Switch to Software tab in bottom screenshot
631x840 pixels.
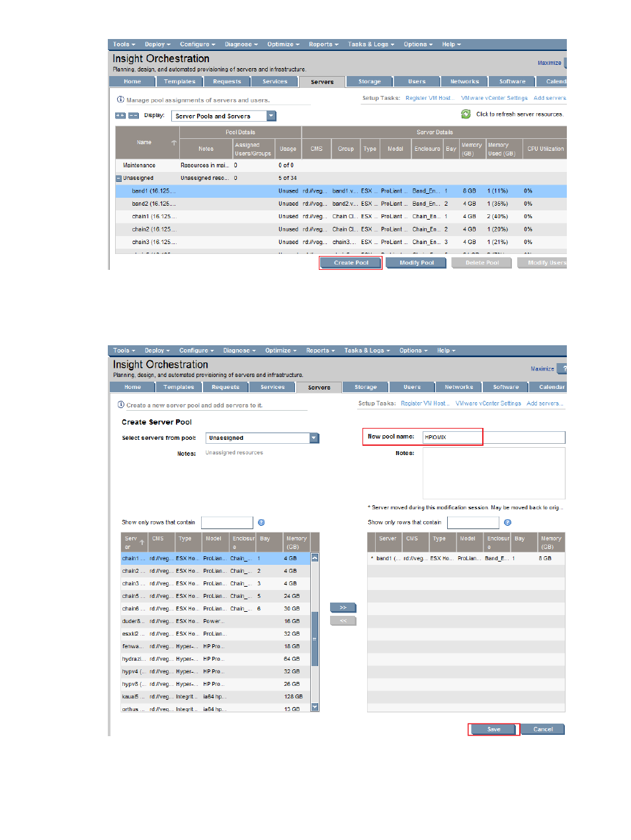pyautogui.click(x=506, y=387)
